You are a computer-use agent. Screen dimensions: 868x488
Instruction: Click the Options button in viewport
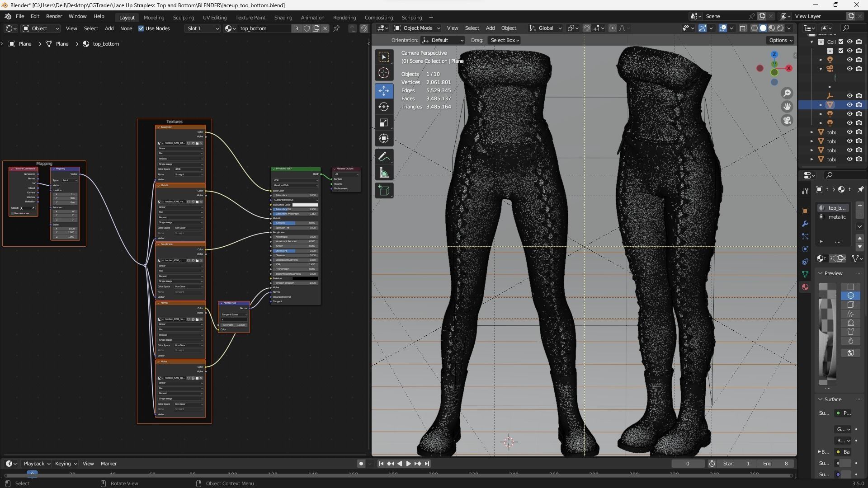[781, 40]
